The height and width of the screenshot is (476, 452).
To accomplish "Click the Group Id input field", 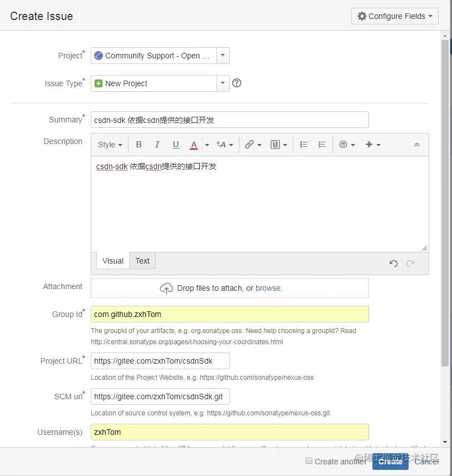I will click(x=230, y=314).
